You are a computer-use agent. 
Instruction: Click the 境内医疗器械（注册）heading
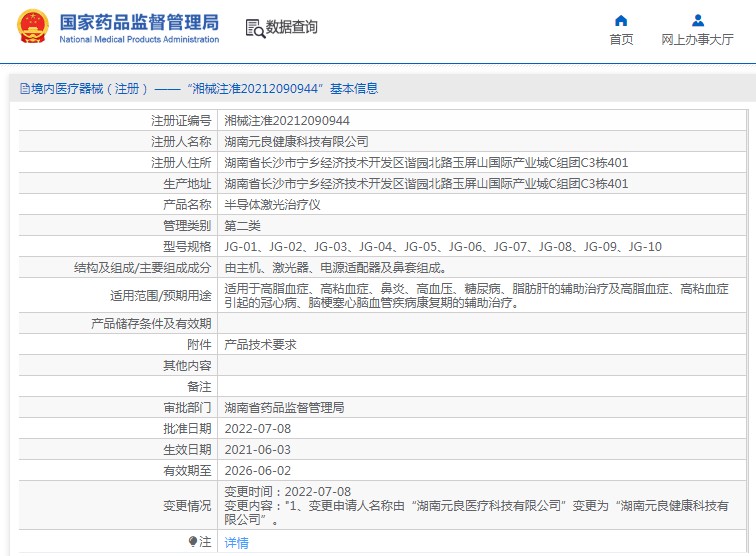click(x=89, y=89)
